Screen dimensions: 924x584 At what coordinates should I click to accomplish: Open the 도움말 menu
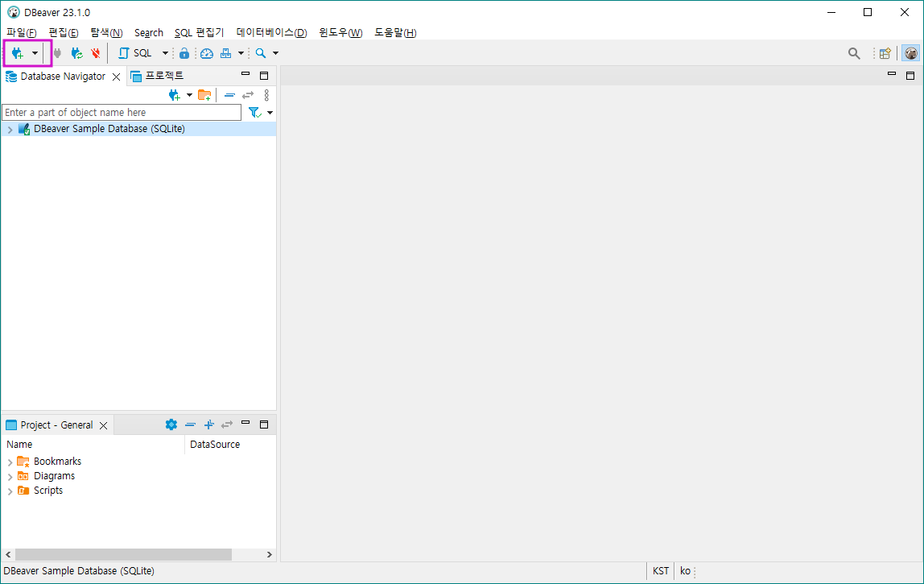(x=395, y=32)
